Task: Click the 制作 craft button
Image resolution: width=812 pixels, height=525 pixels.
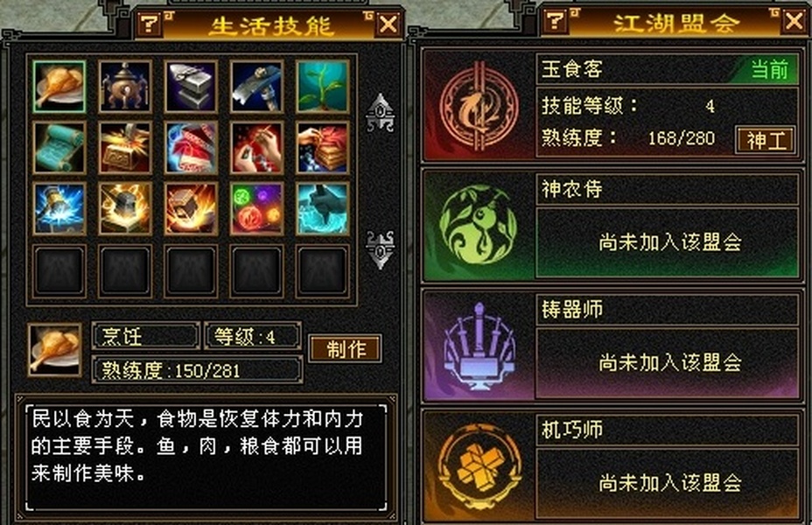Action: (346, 349)
